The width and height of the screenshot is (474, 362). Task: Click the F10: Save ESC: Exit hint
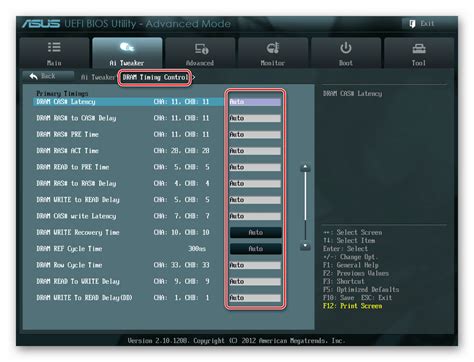[357, 298]
